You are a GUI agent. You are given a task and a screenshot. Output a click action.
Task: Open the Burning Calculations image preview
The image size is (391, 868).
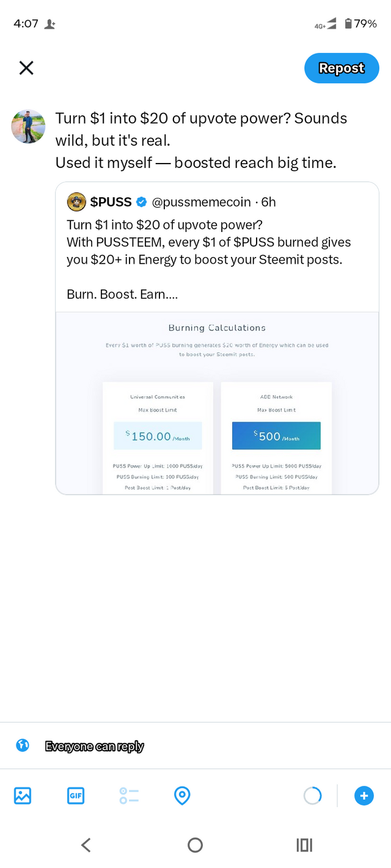(217, 403)
